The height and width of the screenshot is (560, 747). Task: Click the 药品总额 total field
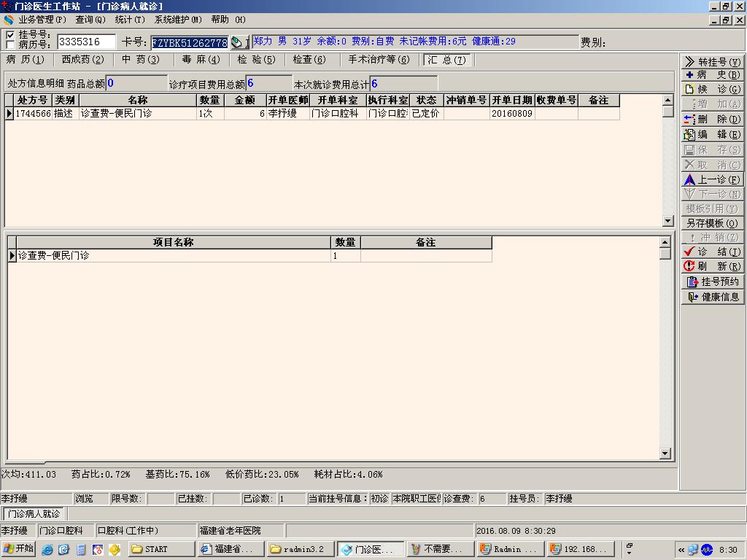[136, 83]
